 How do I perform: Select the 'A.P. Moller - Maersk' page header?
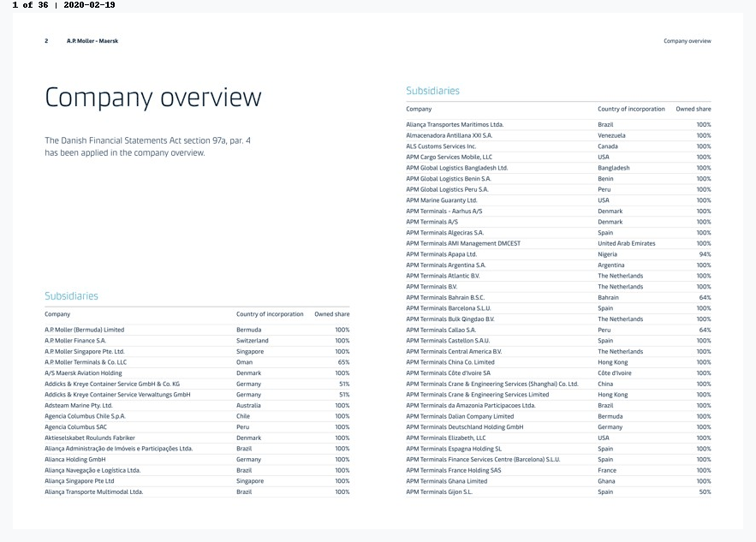(92, 41)
